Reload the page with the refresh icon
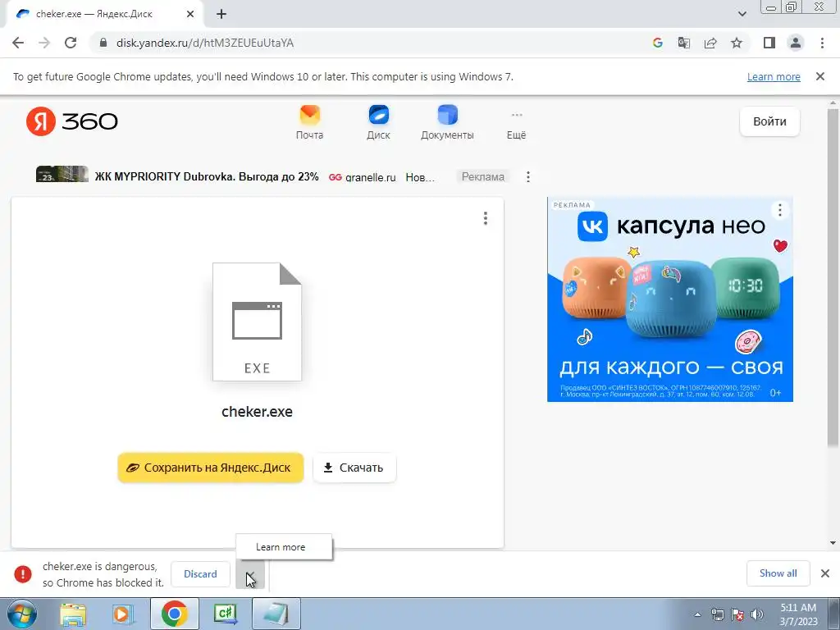This screenshot has width=840, height=630. point(71,43)
